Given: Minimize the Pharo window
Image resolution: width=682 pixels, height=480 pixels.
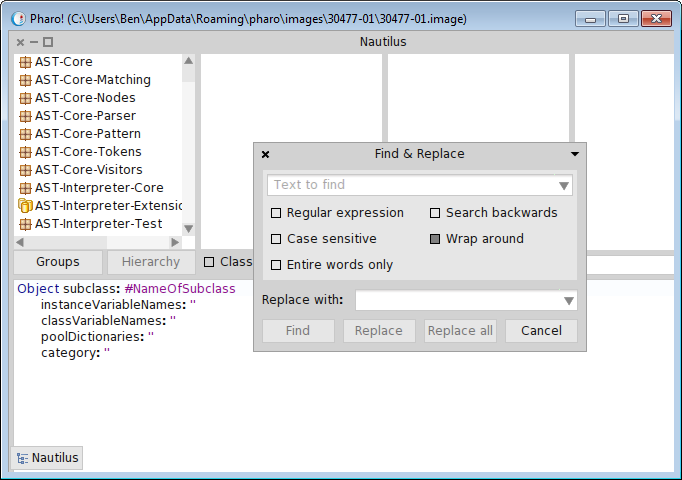Looking at the screenshot, I should 590,19.
